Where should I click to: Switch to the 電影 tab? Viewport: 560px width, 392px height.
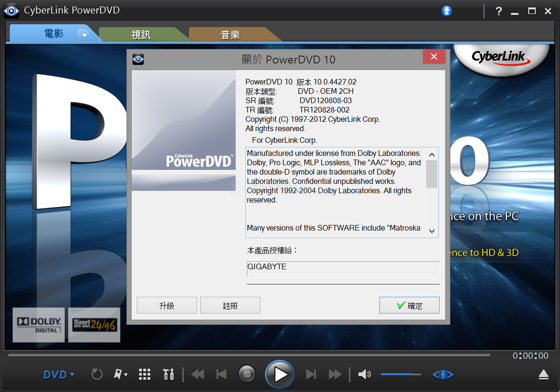[x=54, y=34]
